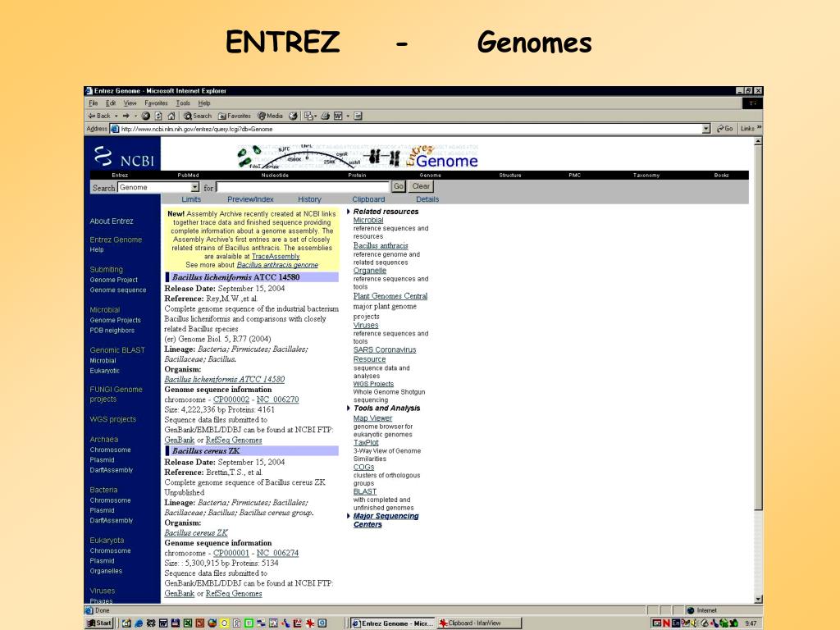
Task: Click the page icon in address bar
Action: (114, 129)
